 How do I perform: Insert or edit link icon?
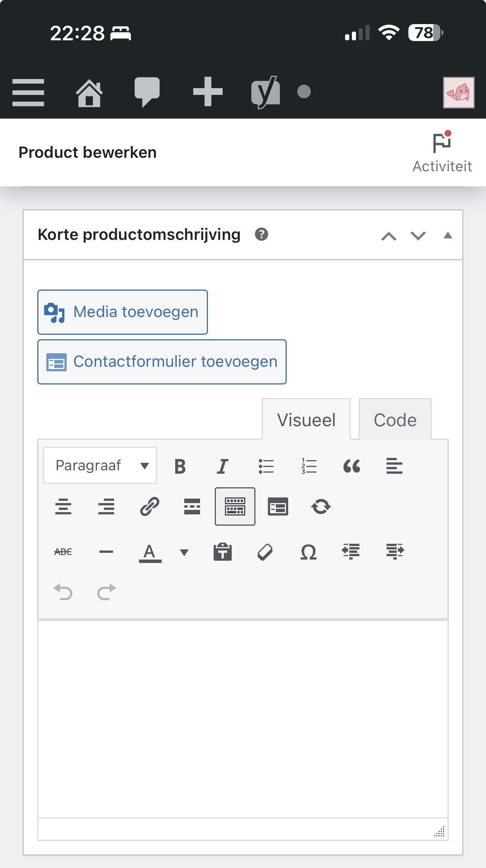[x=150, y=506]
